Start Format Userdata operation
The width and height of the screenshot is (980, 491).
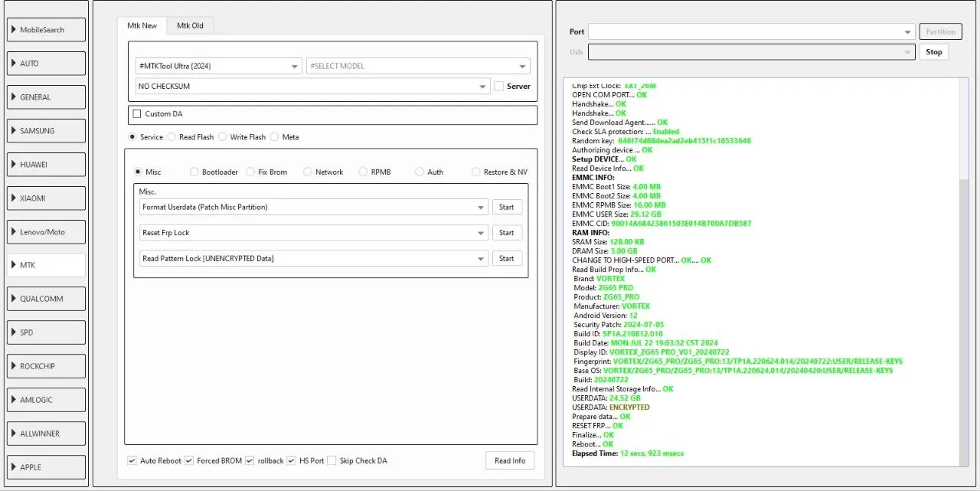click(507, 208)
